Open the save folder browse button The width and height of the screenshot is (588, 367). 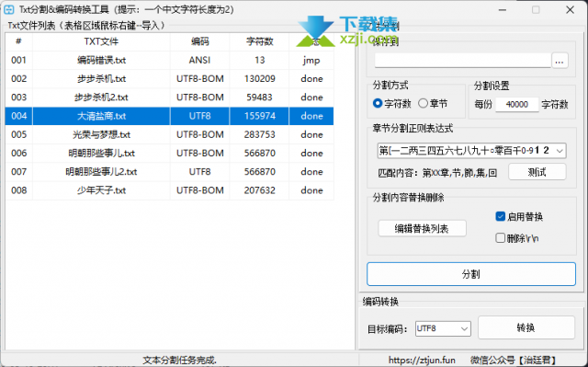tap(560, 61)
